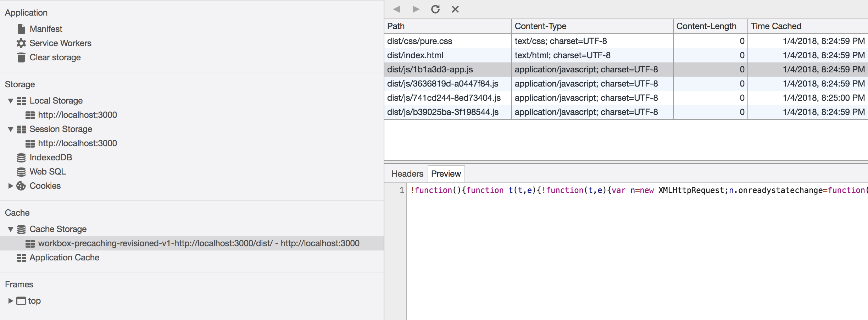The height and width of the screenshot is (320, 868).
Task: Select Service Workers in the sidebar
Action: (60, 43)
